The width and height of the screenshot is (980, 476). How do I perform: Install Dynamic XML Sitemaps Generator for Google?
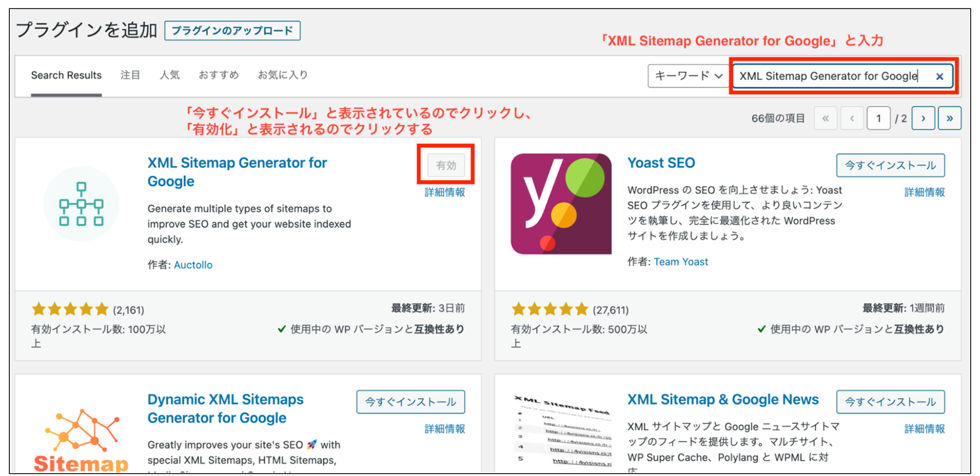point(410,402)
